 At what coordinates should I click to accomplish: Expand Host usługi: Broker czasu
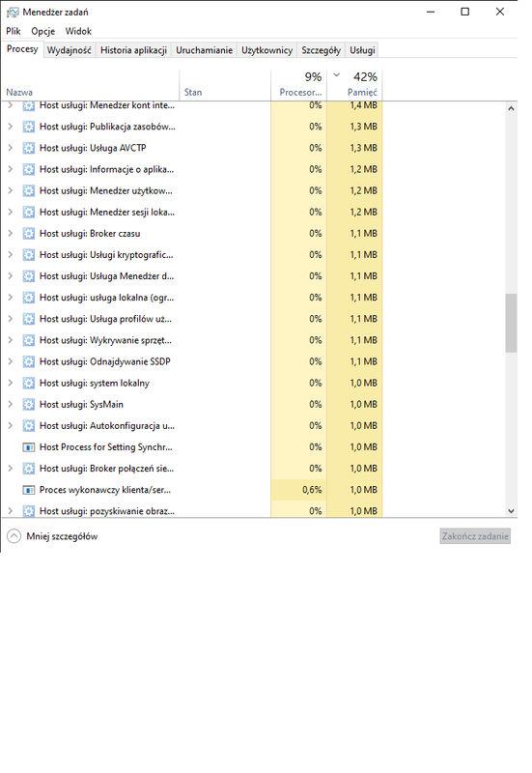(11, 234)
